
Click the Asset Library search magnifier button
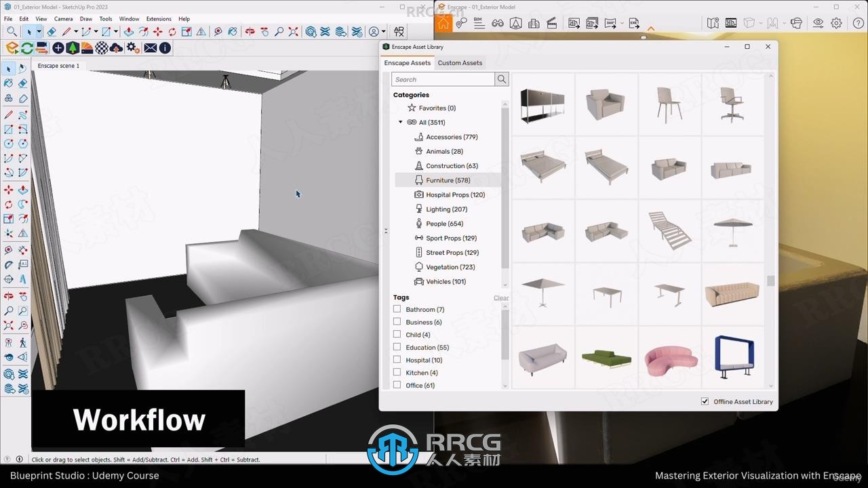pos(502,79)
